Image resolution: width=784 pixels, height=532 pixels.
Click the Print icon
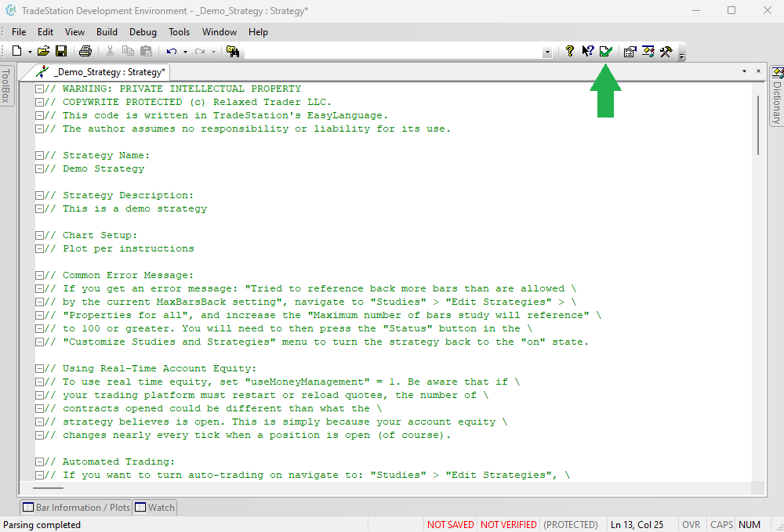[85, 51]
